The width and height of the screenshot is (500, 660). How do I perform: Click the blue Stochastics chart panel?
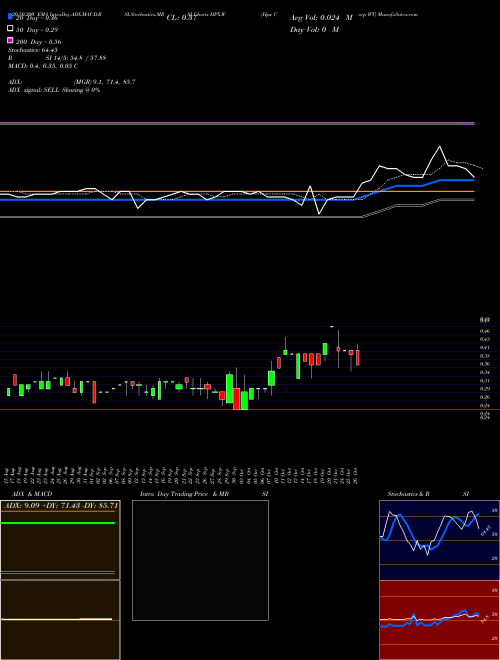coord(439,540)
